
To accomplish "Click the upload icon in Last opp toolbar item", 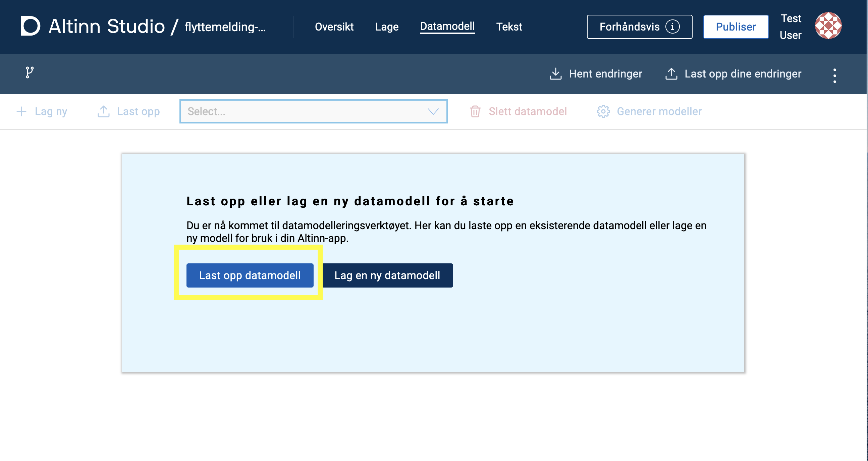I will click(103, 111).
